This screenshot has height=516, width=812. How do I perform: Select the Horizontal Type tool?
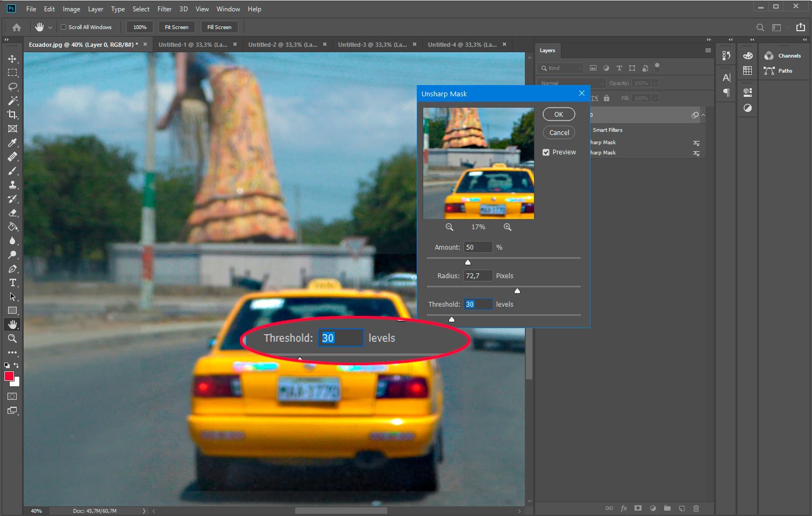[x=12, y=282]
